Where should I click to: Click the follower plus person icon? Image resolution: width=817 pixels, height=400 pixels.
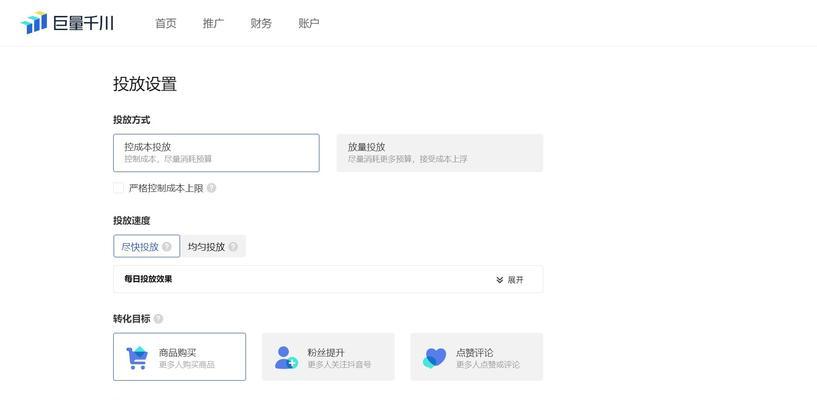pos(286,358)
